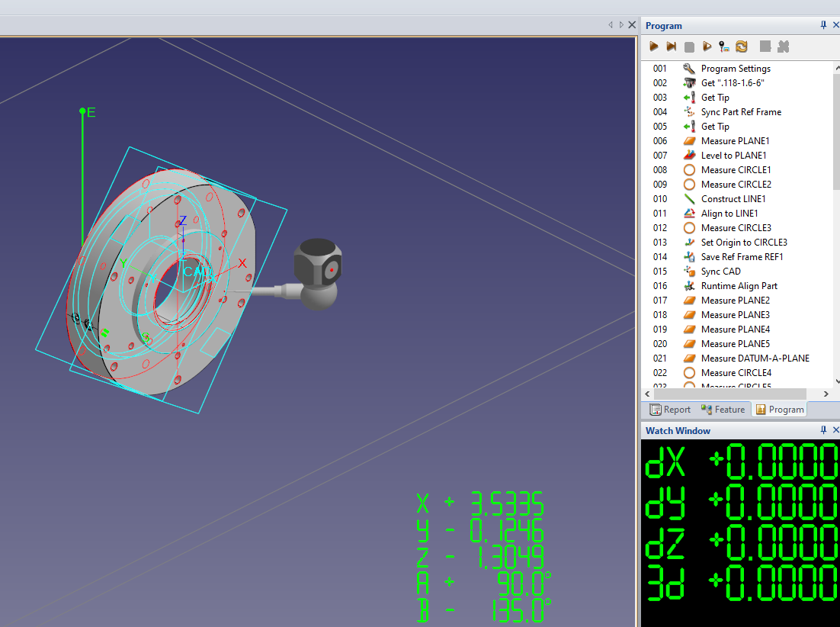840x627 pixels.
Task: Click the B angle readout 135.0°
Action: (484, 609)
